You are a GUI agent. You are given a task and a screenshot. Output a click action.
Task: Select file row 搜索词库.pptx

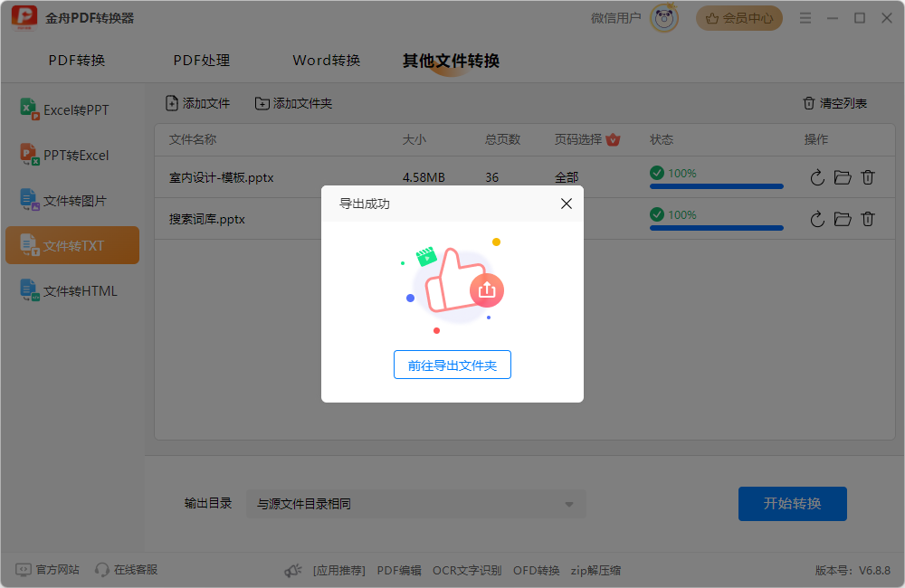(525, 219)
